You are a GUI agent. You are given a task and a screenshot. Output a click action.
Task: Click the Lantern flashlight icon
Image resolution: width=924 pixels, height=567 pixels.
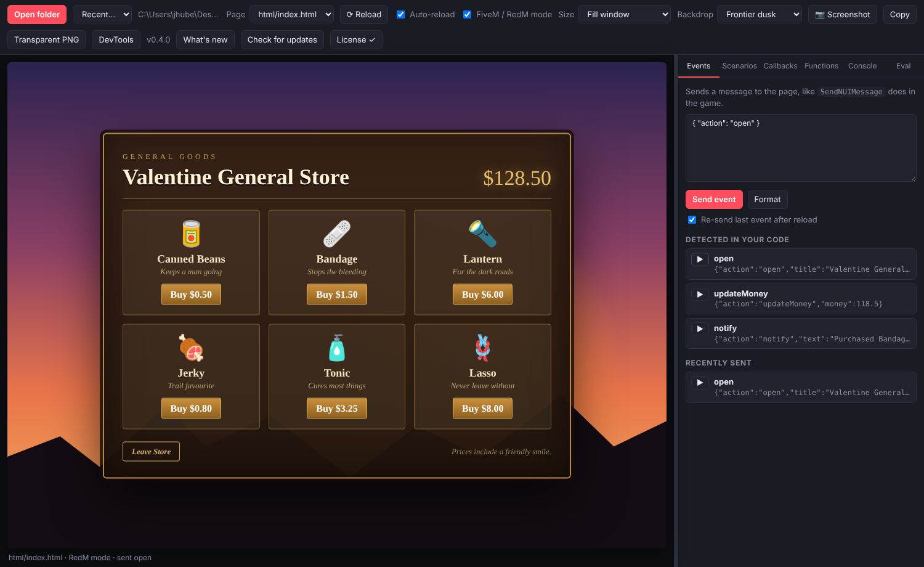coord(482,234)
